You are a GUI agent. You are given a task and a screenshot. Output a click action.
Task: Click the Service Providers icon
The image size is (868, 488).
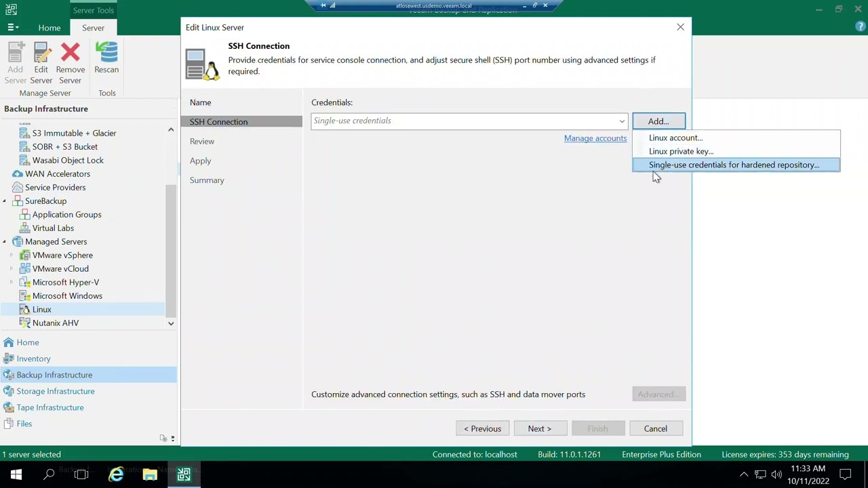17,187
